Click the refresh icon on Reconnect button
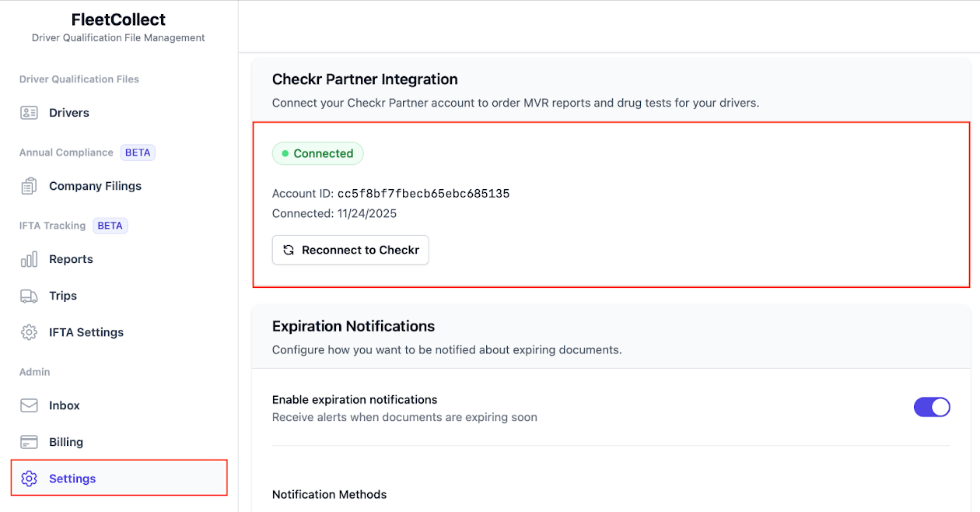This screenshot has width=980, height=512. click(x=289, y=250)
